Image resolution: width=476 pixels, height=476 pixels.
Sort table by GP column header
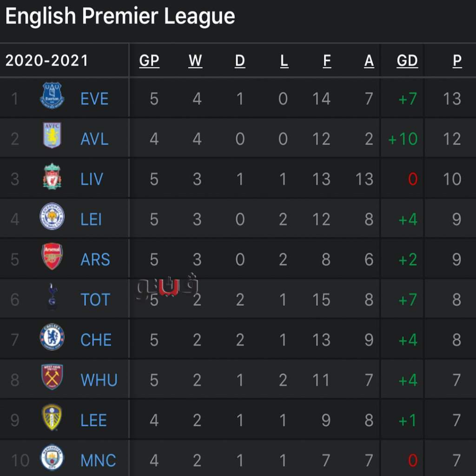click(x=149, y=60)
